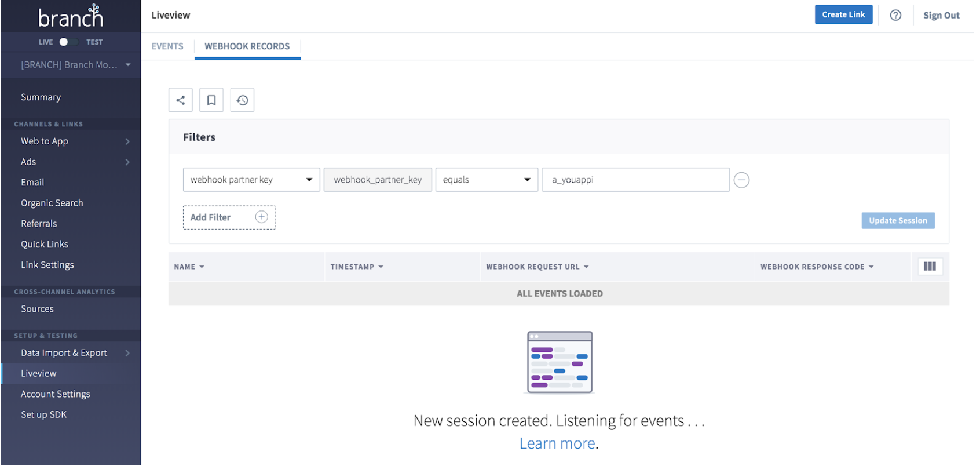Follow the Learn more link

[557, 444]
